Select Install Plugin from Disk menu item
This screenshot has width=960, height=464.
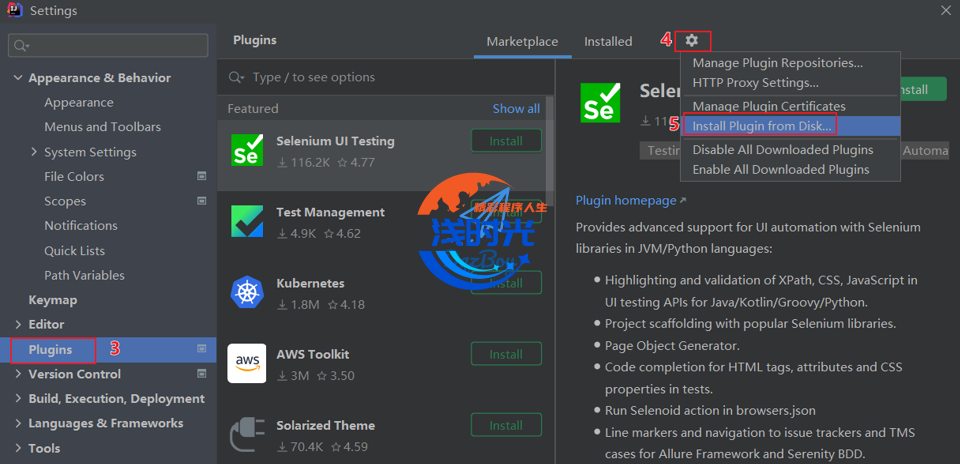click(762, 126)
